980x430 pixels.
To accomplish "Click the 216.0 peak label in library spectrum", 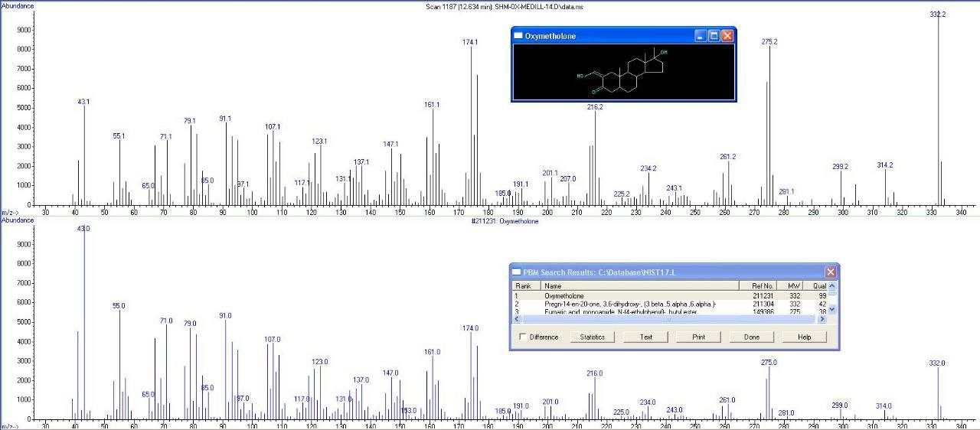I will (595, 373).
